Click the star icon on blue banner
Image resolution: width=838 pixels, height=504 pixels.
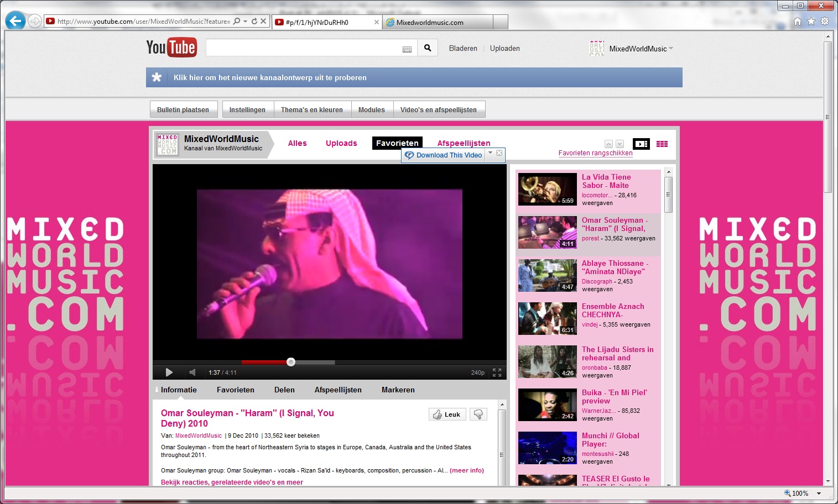point(157,77)
